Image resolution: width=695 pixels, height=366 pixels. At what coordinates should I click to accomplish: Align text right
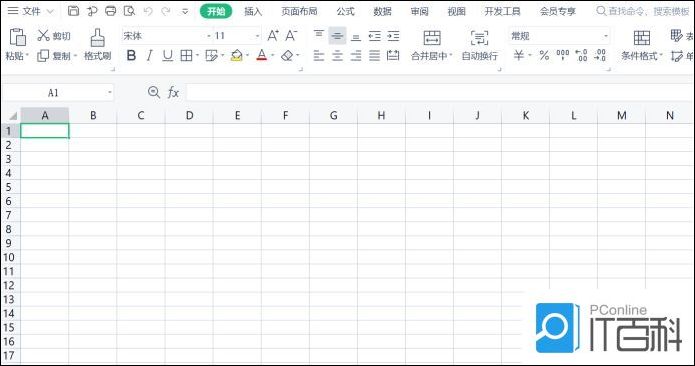tap(355, 55)
